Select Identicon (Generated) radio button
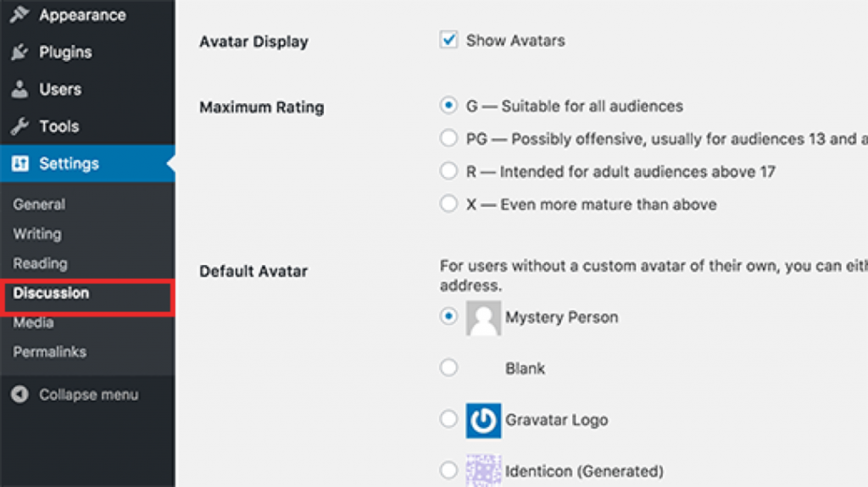Screen dimensions: 868x487 pyautogui.click(x=448, y=470)
